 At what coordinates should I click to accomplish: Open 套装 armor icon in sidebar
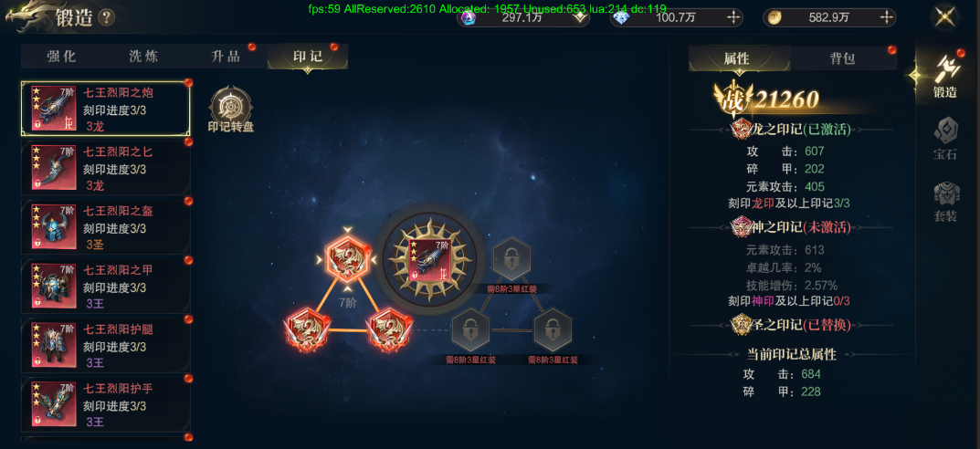tap(945, 202)
